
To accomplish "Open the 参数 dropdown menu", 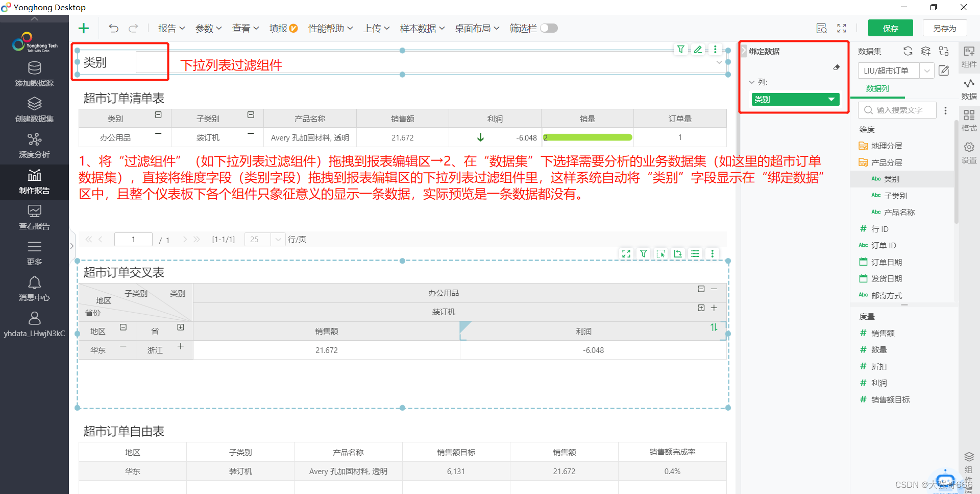I will coord(208,28).
